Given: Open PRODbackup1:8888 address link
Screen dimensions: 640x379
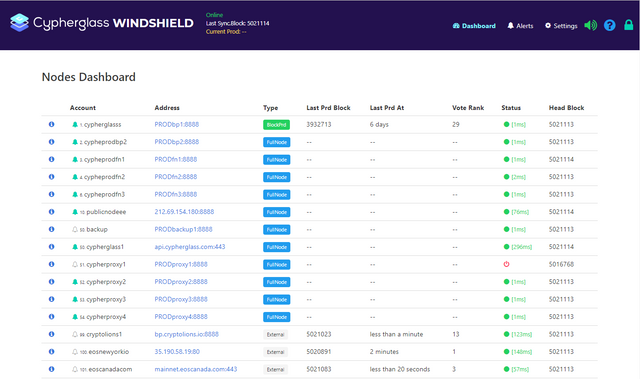Looking at the screenshot, I should pyautogui.click(x=183, y=229).
